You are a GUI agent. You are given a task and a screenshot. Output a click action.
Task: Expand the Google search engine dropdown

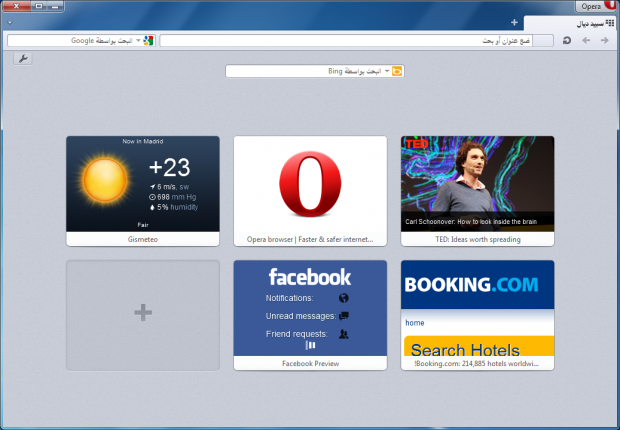[x=138, y=40]
